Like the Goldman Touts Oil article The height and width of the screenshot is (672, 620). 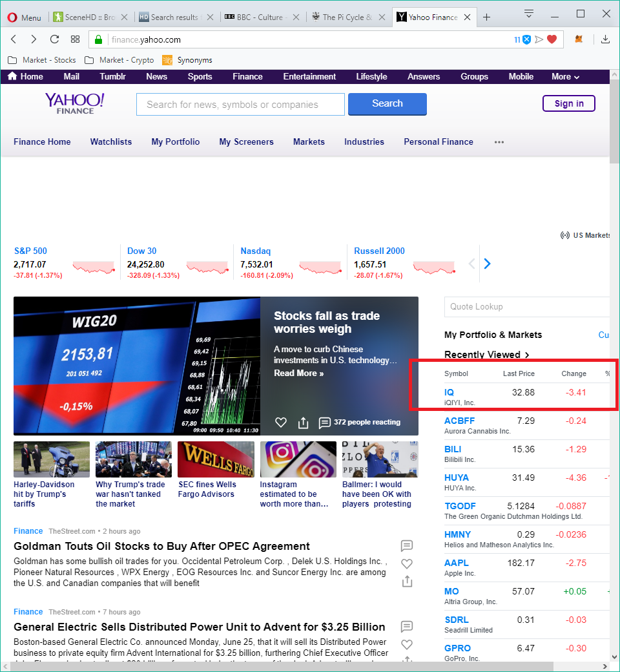[407, 563]
